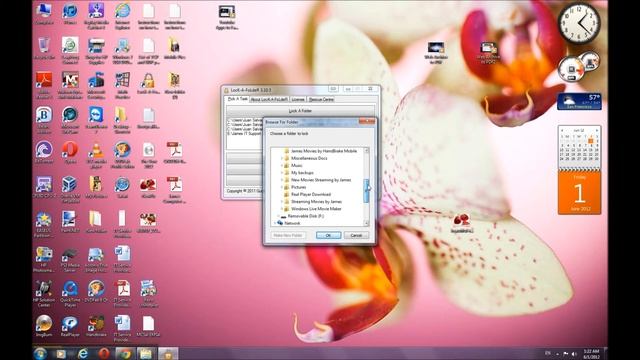Select the PS3 Media Server desktop shortcut
This screenshot has height=360, width=640.
pyautogui.click(x=70, y=259)
